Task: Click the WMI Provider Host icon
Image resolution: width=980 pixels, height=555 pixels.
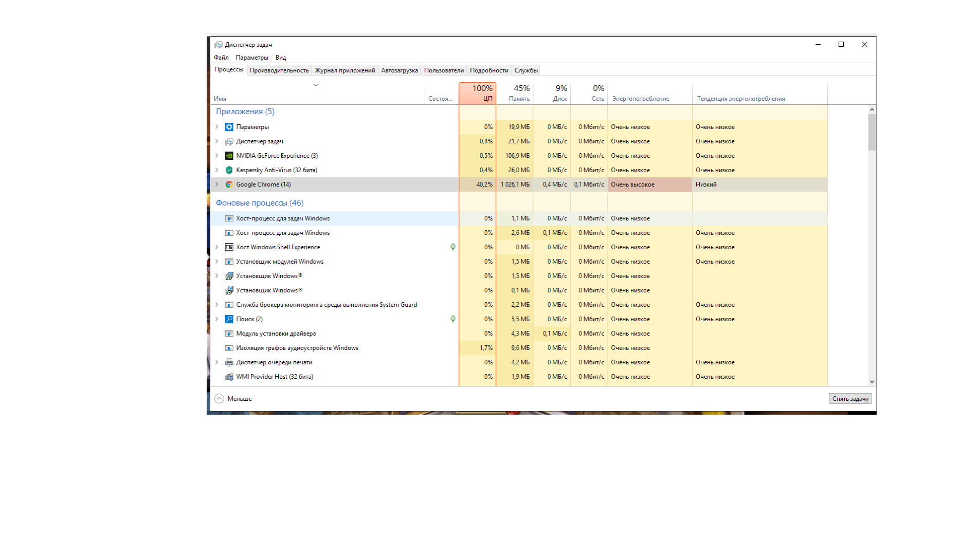Action: pos(229,377)
